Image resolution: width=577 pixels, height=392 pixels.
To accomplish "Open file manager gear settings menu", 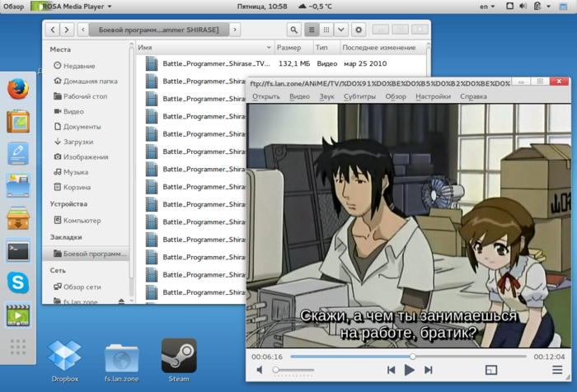I will (359, 30).
